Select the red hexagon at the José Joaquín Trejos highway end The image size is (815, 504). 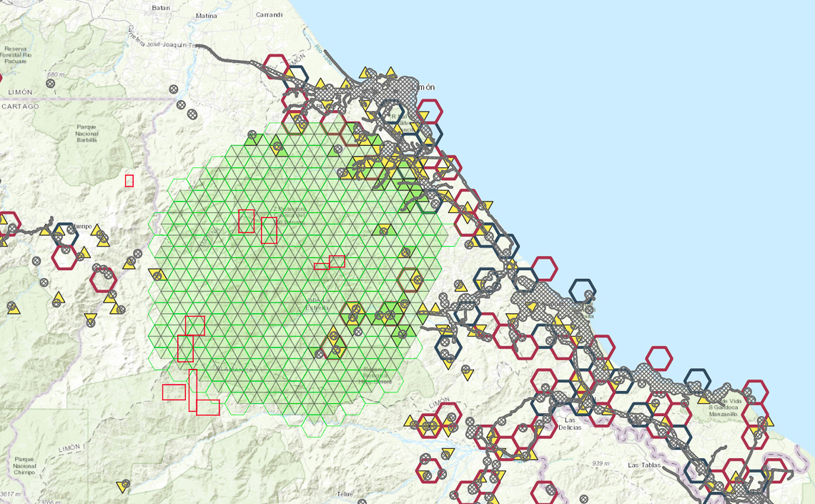[x=276, y=66]
